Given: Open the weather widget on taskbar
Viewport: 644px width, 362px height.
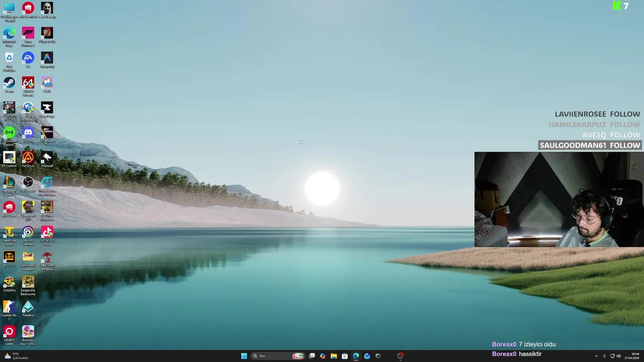Looking at the screenshot, I should click(16, 356).
